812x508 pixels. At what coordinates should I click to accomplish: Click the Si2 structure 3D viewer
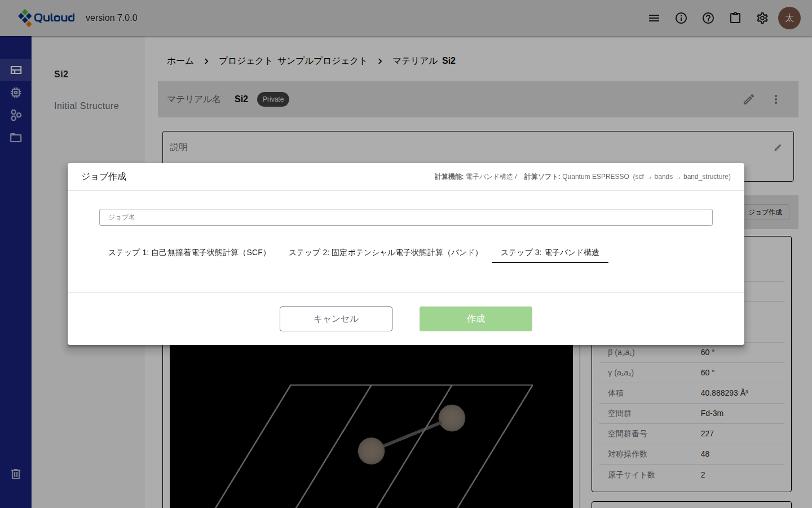pyautogui.click(x=371, y=426)
